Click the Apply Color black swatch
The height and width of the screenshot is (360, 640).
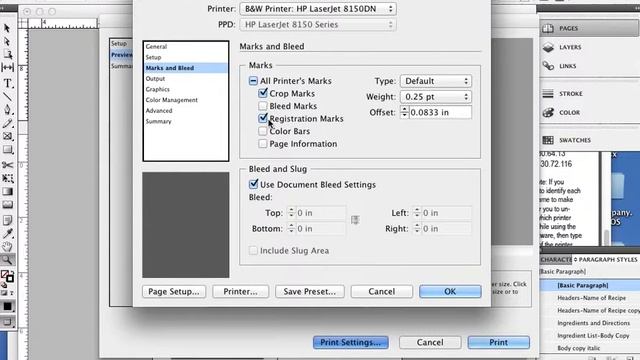pyautogui.click(x=7, y=307)
